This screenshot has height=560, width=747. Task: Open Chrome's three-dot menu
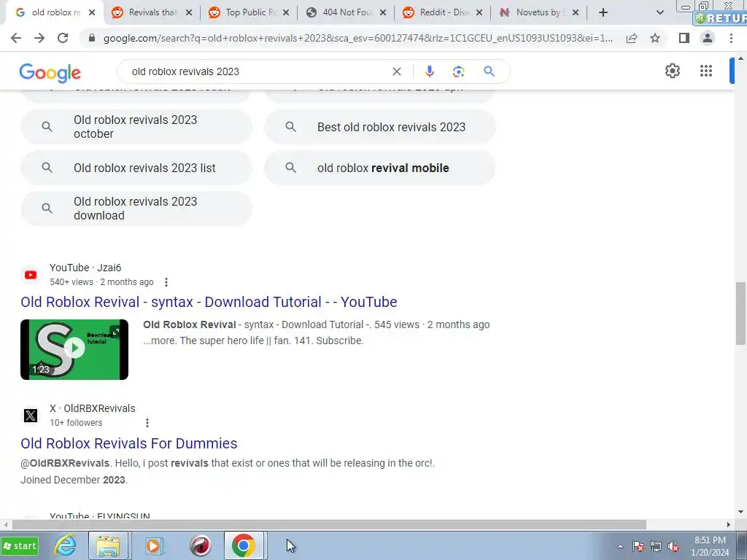click(731, 38)
